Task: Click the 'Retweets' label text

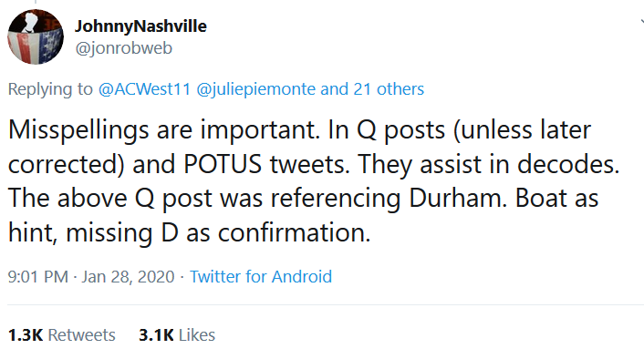Action: tap(82, 335)
